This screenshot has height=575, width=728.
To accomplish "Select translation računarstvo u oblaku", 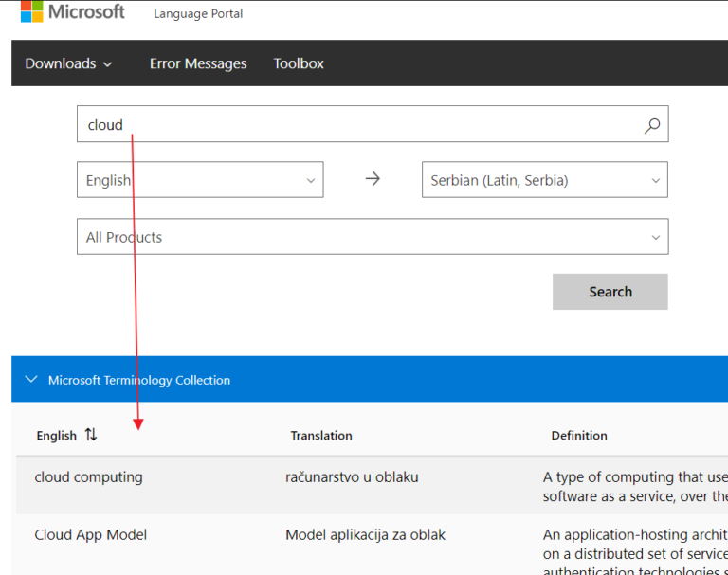I will coord(352,477).
